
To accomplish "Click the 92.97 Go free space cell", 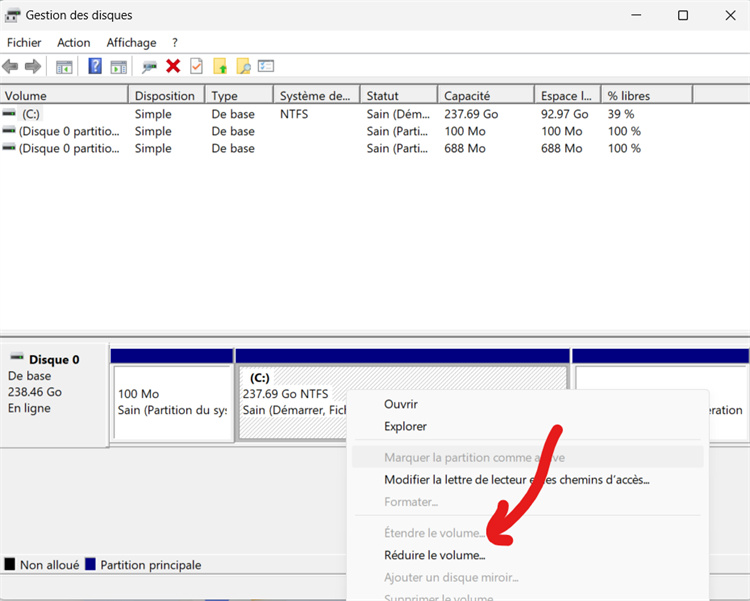I will point(564,114).
